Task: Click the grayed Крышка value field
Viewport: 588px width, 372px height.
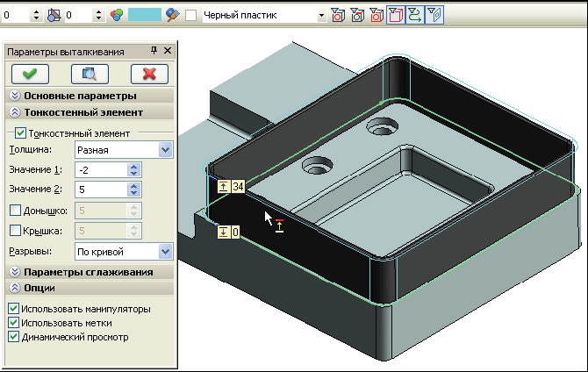Action: tap(101, 231)
